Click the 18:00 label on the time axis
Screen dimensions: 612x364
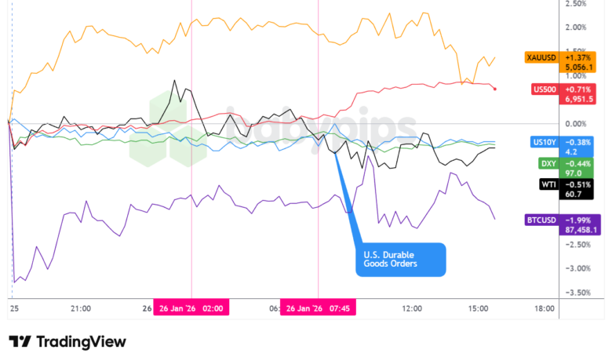pos(544,308)
